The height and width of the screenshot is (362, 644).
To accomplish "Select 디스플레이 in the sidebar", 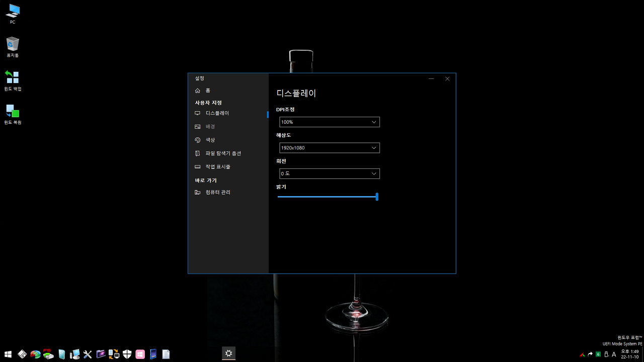I will pyautogui.click(x=217, y=113).
